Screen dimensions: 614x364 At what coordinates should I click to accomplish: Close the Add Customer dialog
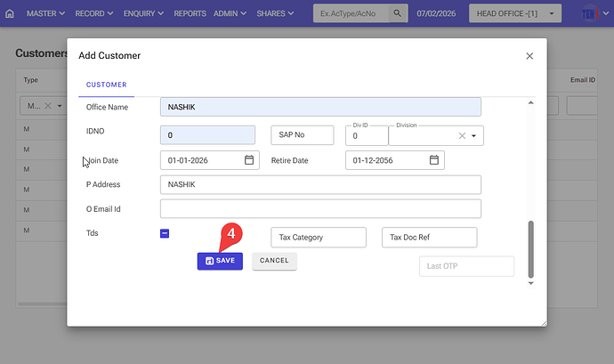[x=529, y=55]
